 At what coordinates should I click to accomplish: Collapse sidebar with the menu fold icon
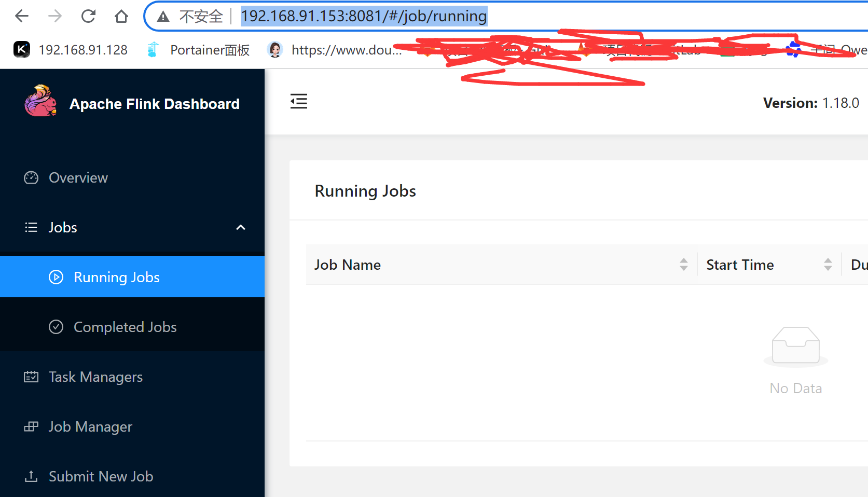point(299,101)
